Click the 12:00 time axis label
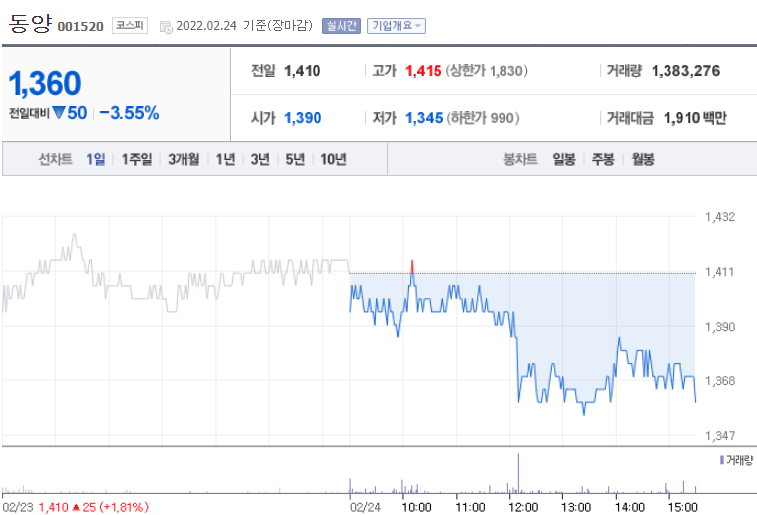The width and height of the screenshot is (757, 515). [x=523, y=507]
